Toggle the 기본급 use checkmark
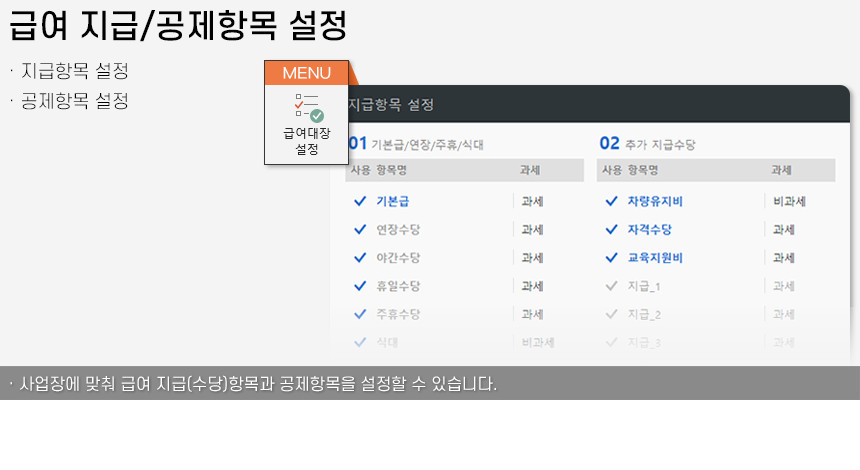This screenshot has height=470, width=860. [x=360, y=201]
